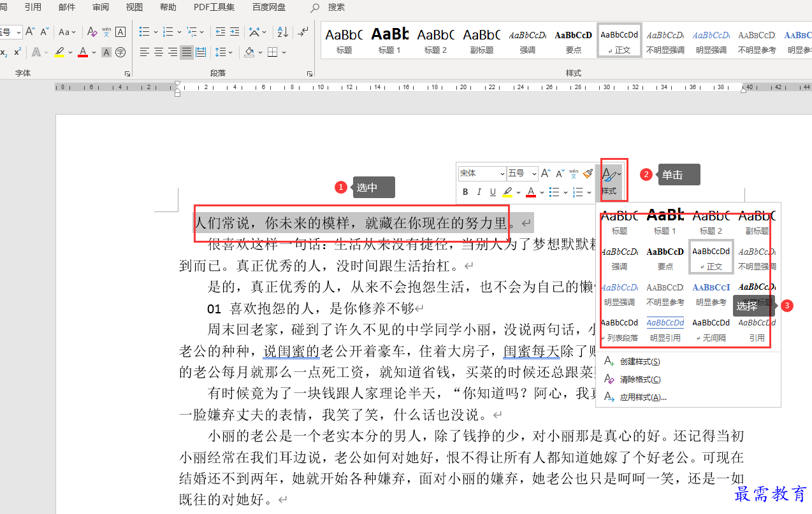
Task: Toggle superscript in ribbon
Action: pos(17,52)
